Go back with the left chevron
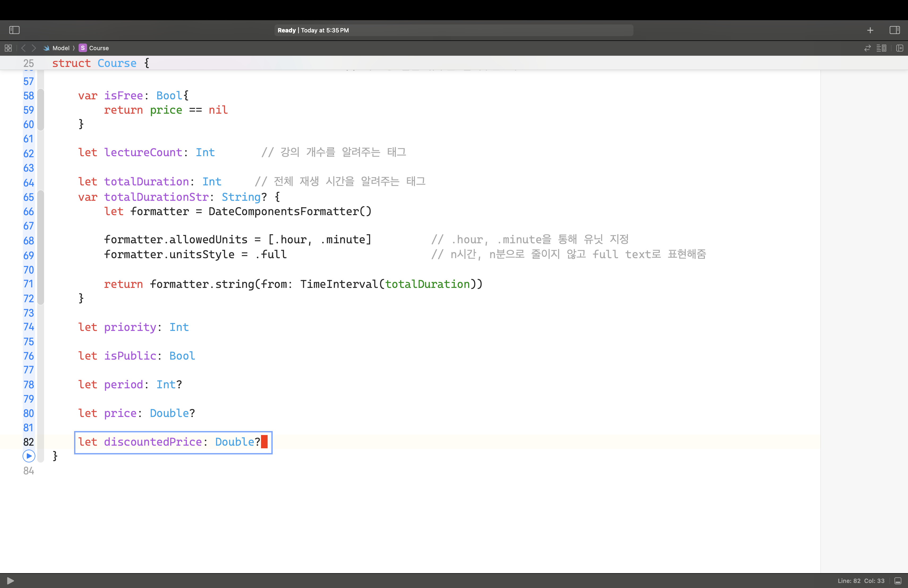This screenshot has height=588, width=908. (24, 48)
